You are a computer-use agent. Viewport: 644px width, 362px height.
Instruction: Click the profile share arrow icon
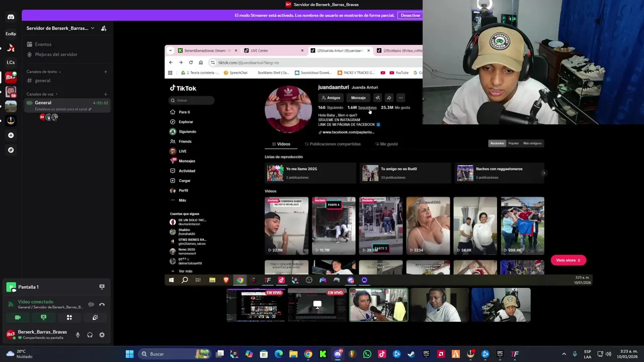(389, 98)
